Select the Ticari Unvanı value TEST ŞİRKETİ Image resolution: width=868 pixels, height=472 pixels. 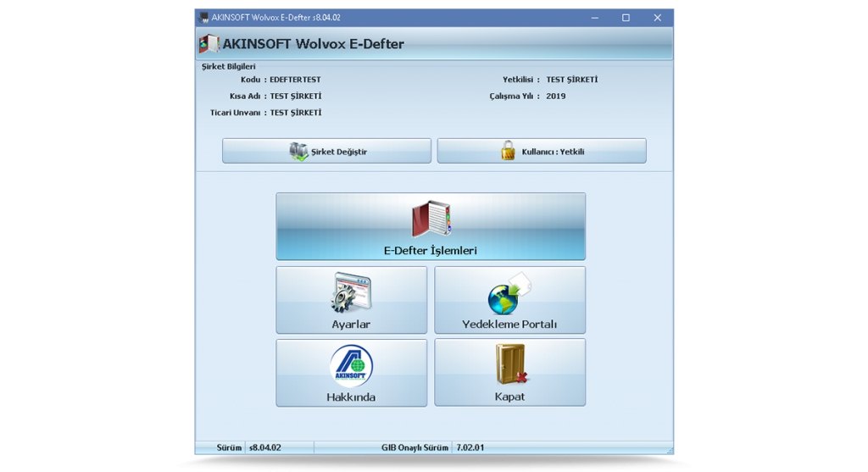coord(296,113)
